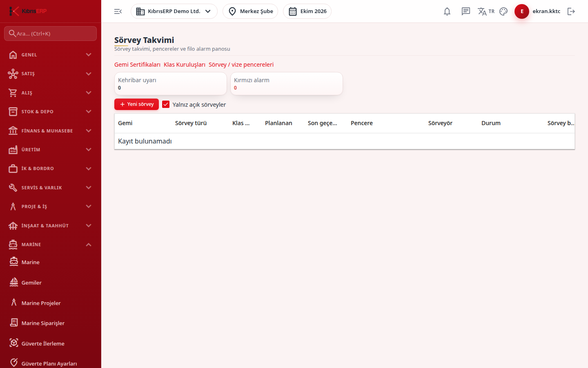This screenshot has height=368, width=588.
Task: Click the Yeni sörvey button
Action: pyautogui.click(x=136, y=104)
